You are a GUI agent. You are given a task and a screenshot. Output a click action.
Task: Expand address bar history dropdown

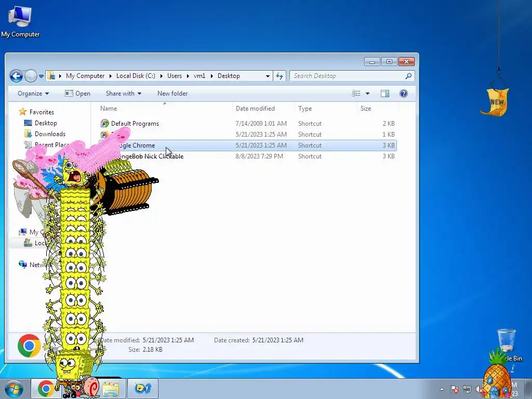coord(268,76)
